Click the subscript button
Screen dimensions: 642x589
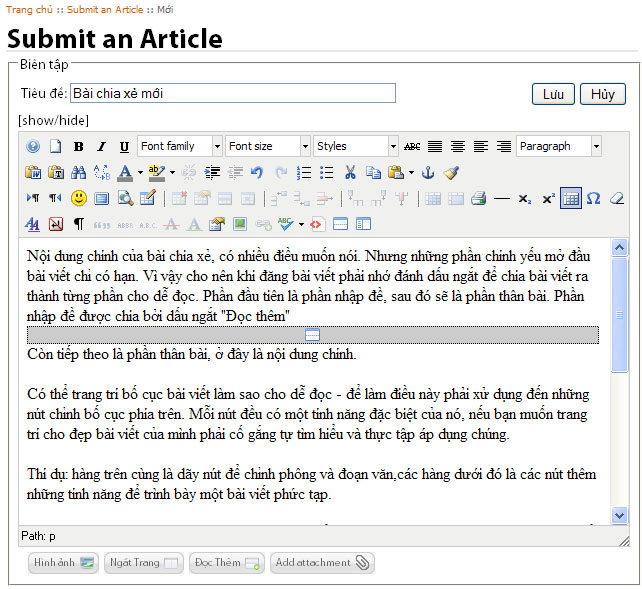[525, 198]
